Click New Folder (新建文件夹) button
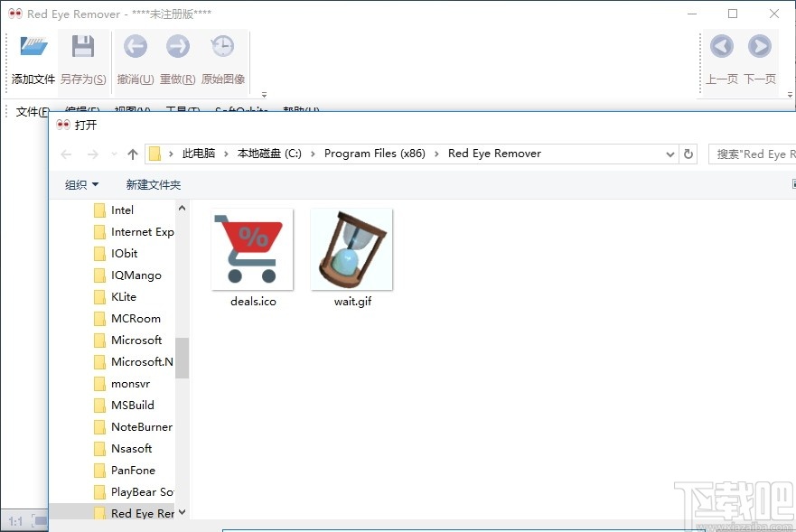The image size is (796, 532). [x=154, y=185]
